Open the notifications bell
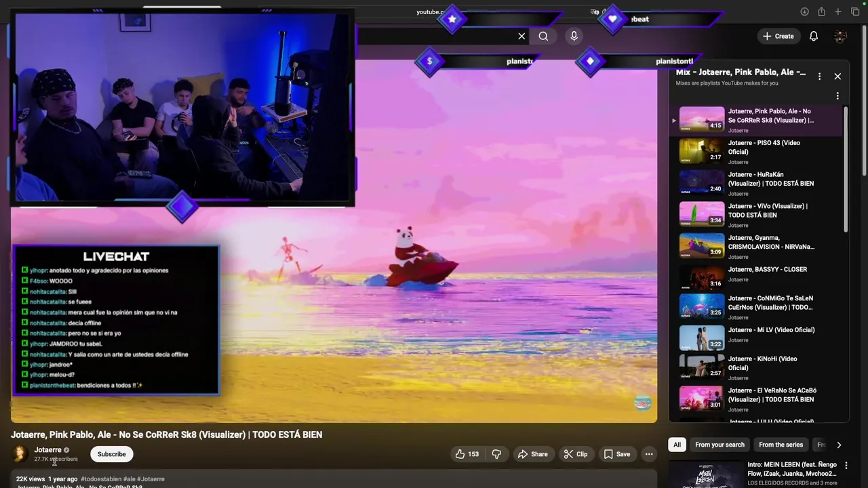 tap(813, 36)
